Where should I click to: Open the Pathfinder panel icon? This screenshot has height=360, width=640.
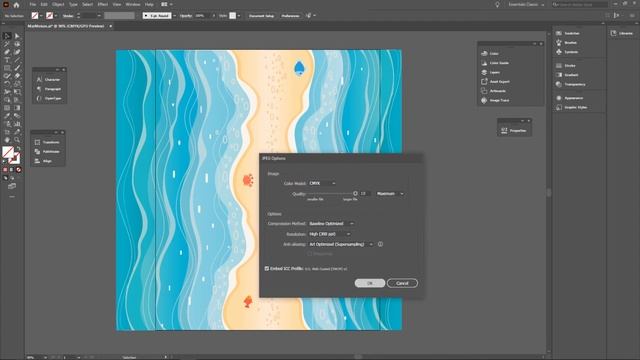[x=38, y=151]
